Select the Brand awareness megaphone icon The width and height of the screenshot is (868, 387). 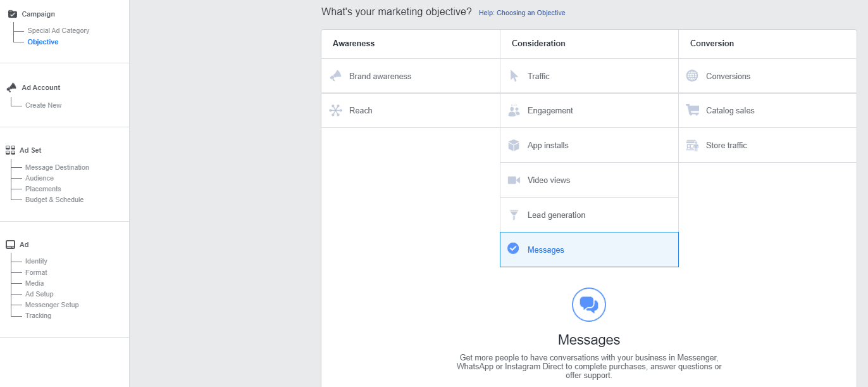(336, 75)
